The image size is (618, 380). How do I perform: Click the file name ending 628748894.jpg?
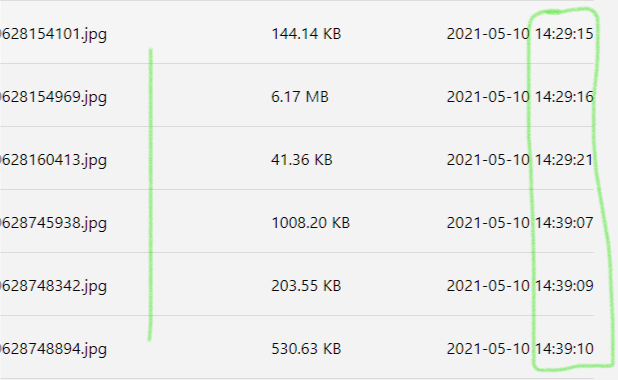click(x=53, y=350)
